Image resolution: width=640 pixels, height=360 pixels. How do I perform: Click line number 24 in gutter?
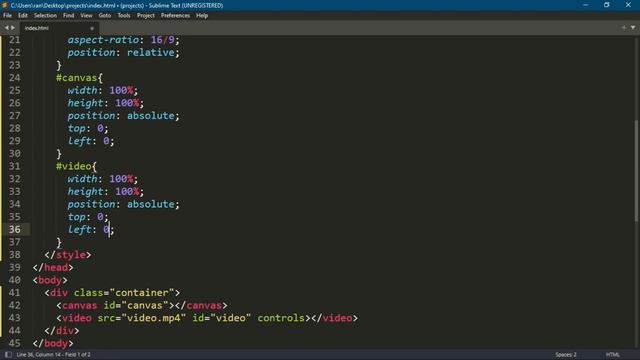(14, 78)
